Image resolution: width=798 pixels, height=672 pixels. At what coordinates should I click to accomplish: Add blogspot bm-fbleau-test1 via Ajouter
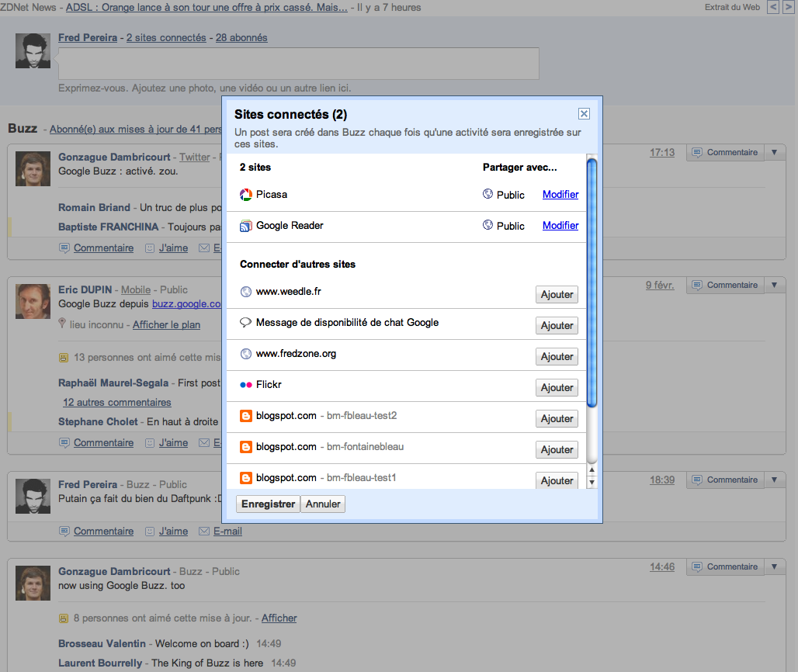click(x=557, y=480)
